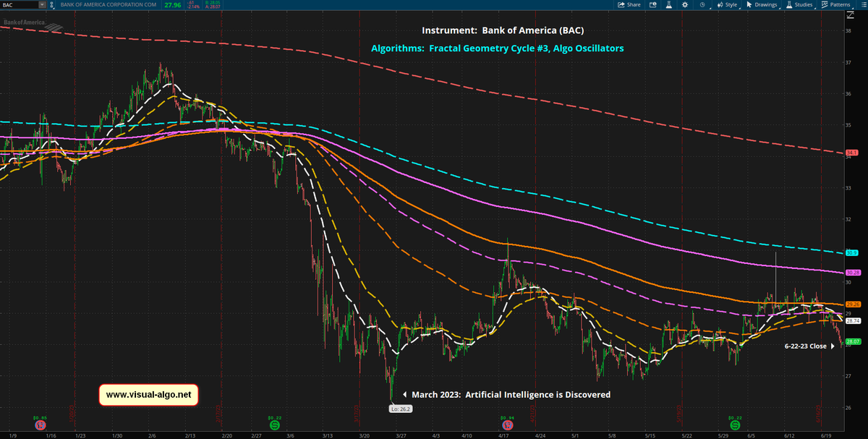Open the Style menu
Viewport: 868px width, 439px height.
[726, 4]
